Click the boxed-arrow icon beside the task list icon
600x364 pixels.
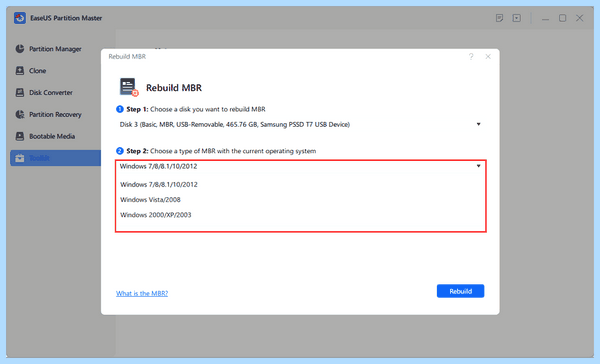(x=517, y=18)
